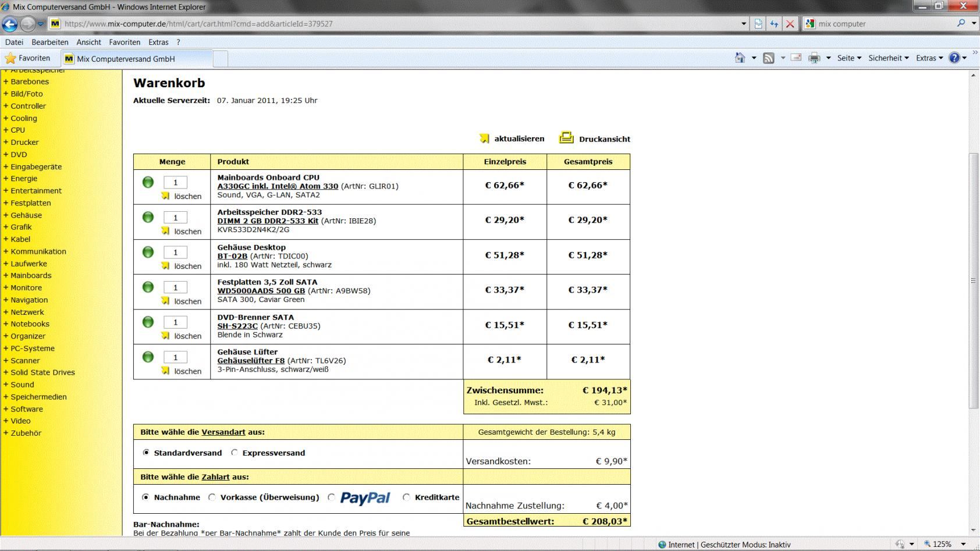Viewport: 980px width, 551px height.
Task: Open Solid State Drives category link
Action: point(42,372)
